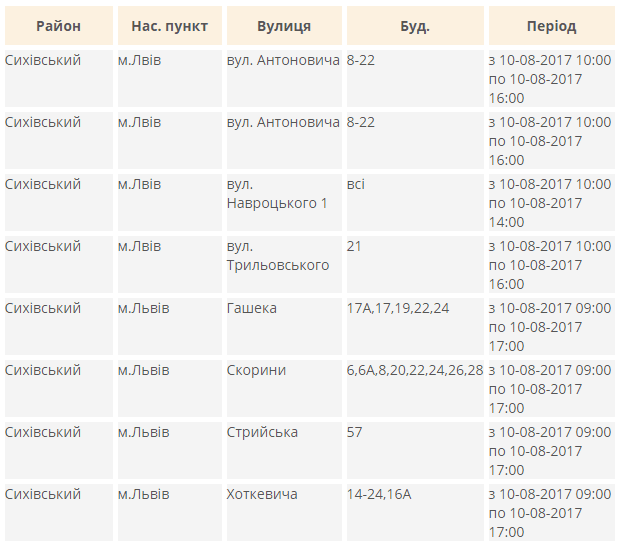Select the Період column header
Image resolution: width=622 pixels, height=546 pixels.
pos(551,26)
